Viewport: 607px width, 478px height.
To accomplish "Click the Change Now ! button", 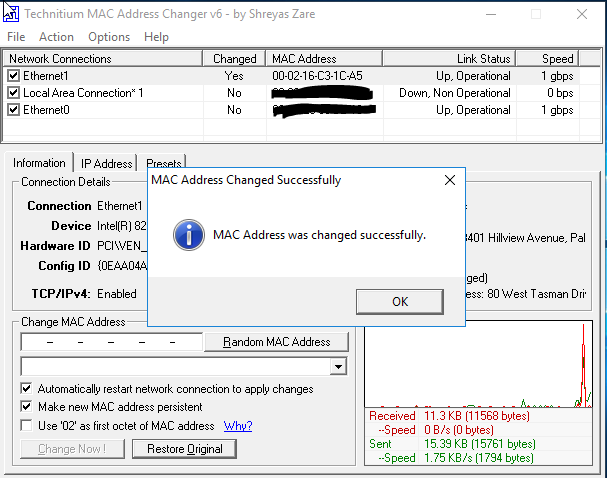I will [x=72, y=449].
